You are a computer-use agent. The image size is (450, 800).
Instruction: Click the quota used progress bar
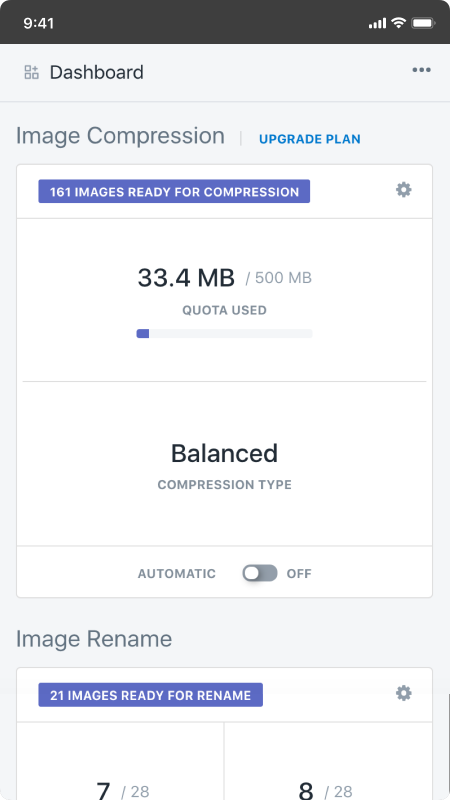(224, 334)
